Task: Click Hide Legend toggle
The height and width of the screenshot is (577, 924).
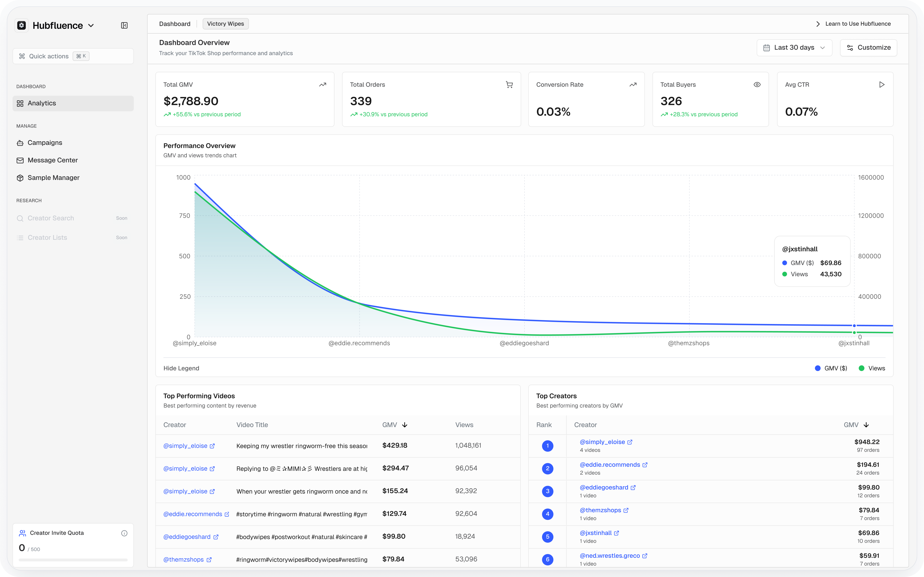Action: (181, 368)
